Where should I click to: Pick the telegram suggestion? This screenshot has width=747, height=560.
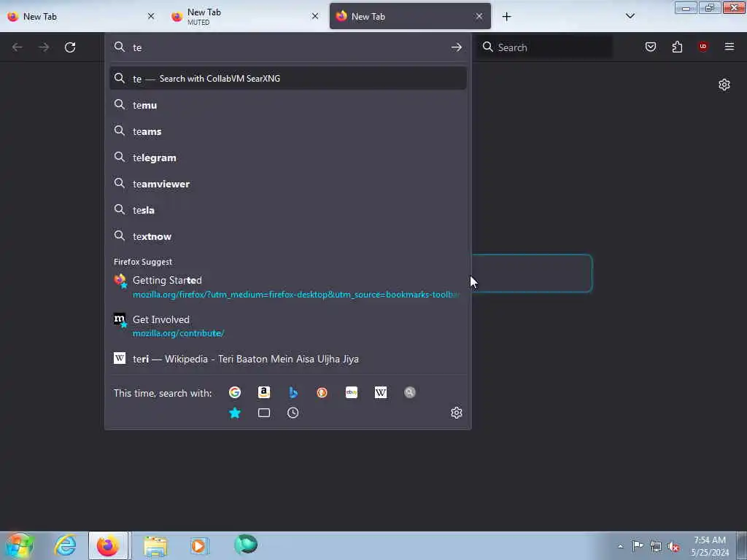287,157
